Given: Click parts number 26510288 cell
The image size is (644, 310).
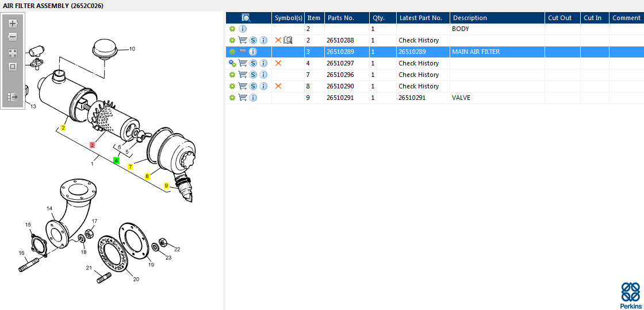Looking at the screenshot, I should [340, 40].
